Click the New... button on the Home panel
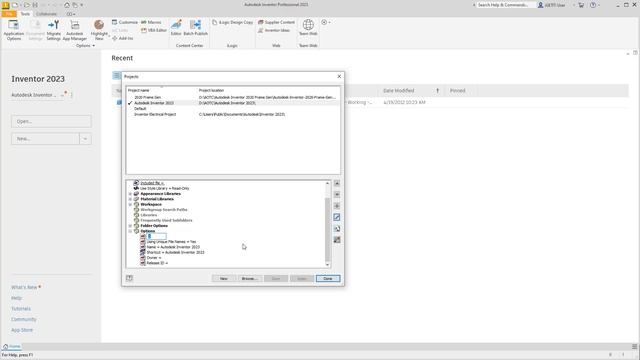This screenshot has height=360, width=640. tap(45, 139)
